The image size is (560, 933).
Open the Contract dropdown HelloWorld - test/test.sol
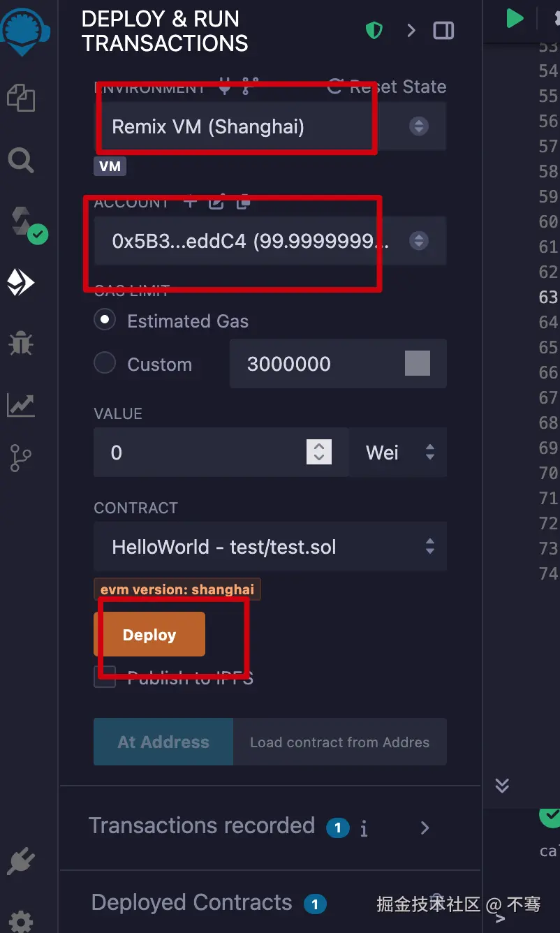[270, 546]
